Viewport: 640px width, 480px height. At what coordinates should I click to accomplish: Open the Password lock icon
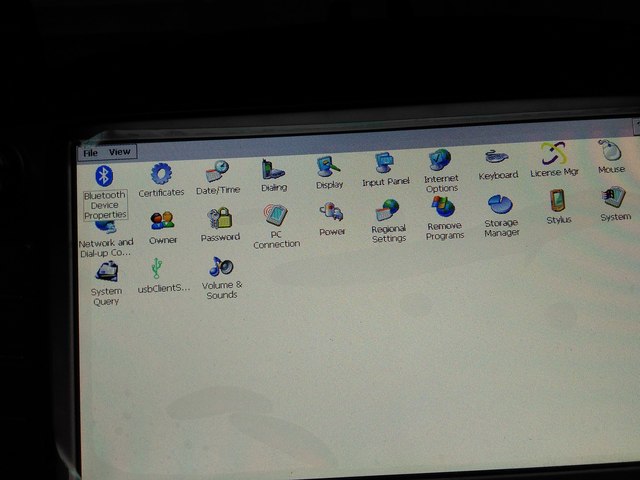[x=220, y=218]
